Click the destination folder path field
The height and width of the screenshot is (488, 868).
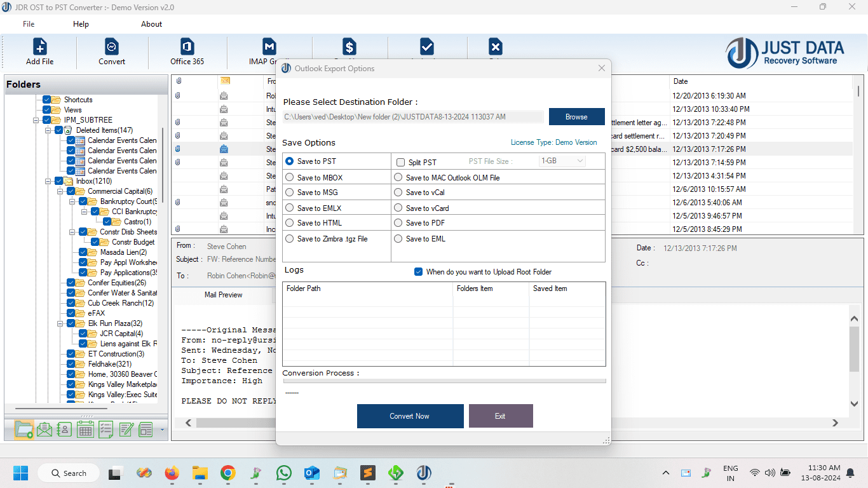[413, 117]
